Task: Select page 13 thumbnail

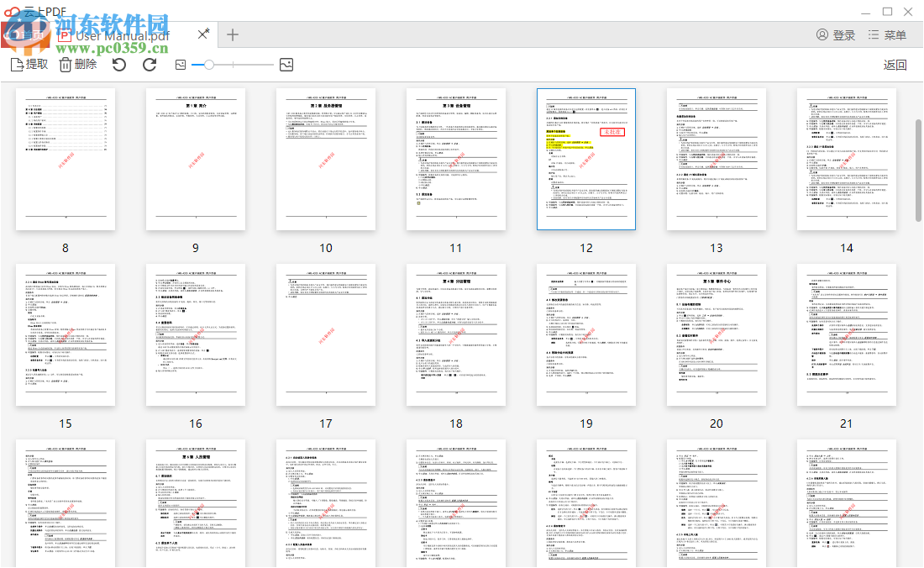Action: coord(717,159)
